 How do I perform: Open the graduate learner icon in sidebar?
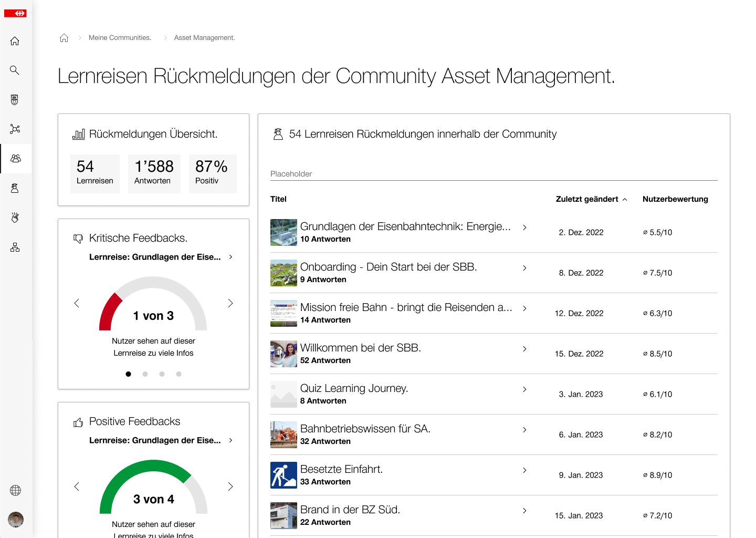tap(15, 188)
